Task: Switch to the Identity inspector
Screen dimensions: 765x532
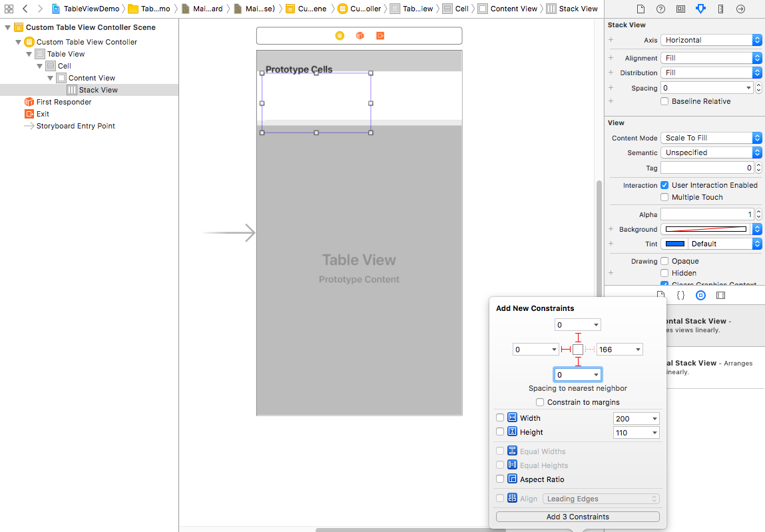Action: tap(680, 9)
